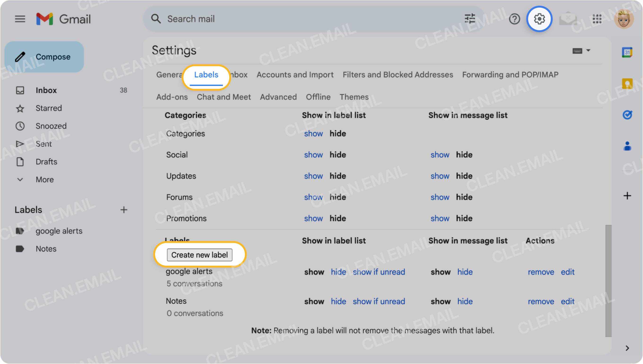Expand the More section in the sidebar
The image size is (643, 364).
click(44, 179)
